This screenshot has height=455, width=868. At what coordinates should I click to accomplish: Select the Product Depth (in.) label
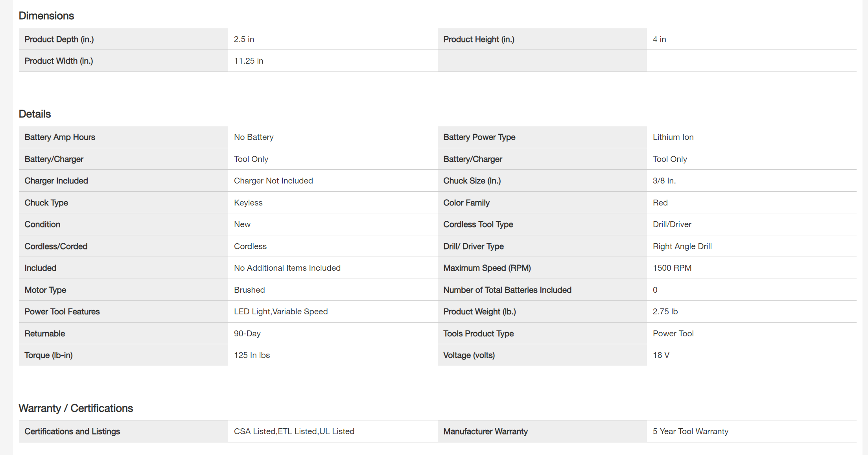[x=59, y=39]
